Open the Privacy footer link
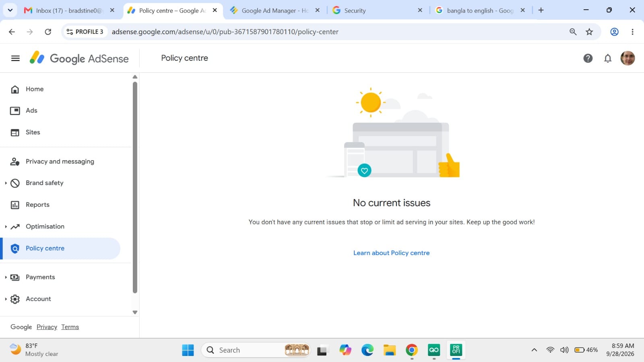Screen dimensions: 644x362 (x=47, y=327)
